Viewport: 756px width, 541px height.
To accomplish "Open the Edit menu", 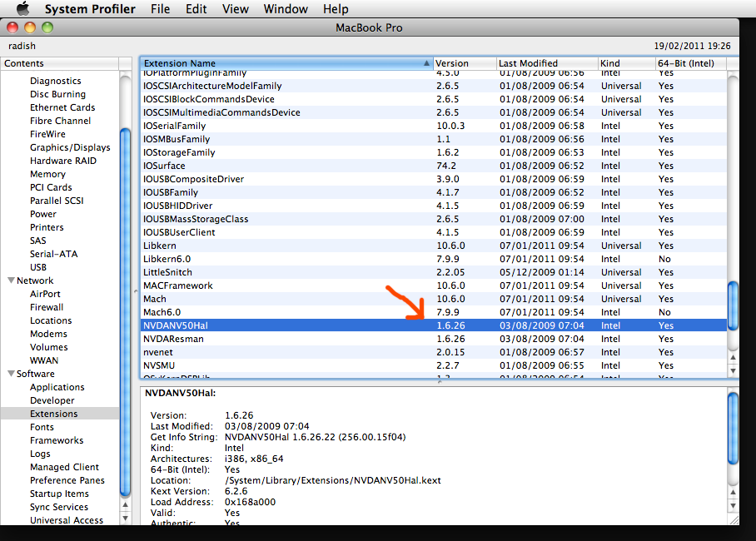I will coord(196,9).
